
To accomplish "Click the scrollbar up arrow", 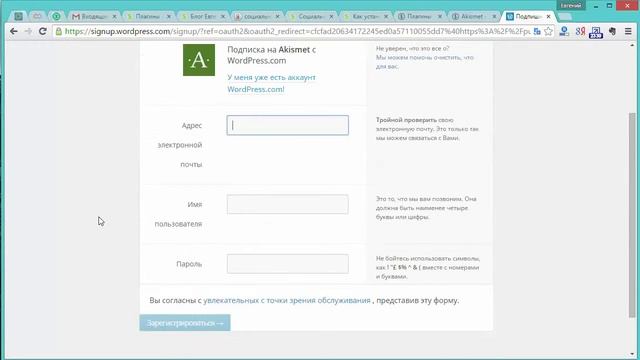I will [x=632, y=45].
